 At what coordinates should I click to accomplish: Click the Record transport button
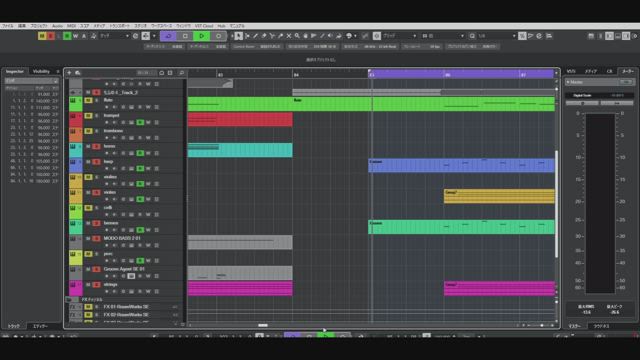point(218,36)
